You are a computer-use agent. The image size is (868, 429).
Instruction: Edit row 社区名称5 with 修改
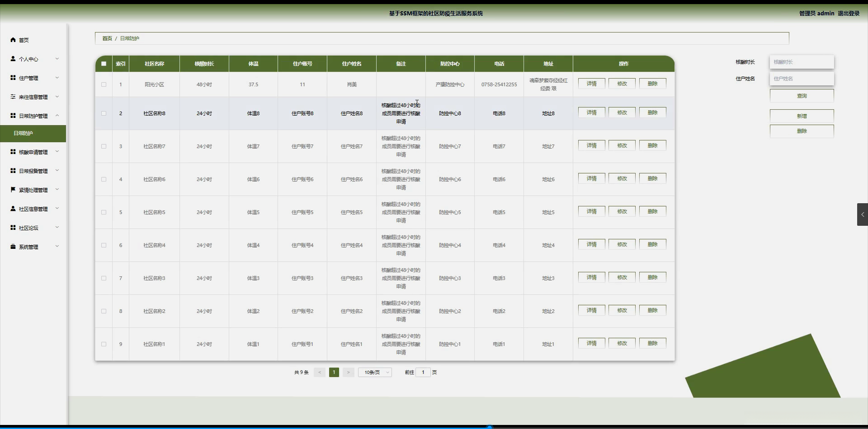[622, 211]
